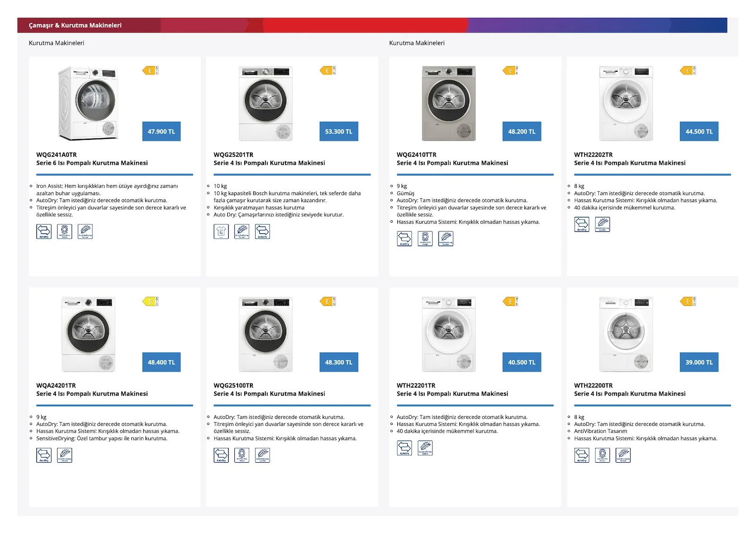Open the silver WQG2410TTR dryer image
The width and height of the screenshot is (756, 534).
click(x=449, y=103)
